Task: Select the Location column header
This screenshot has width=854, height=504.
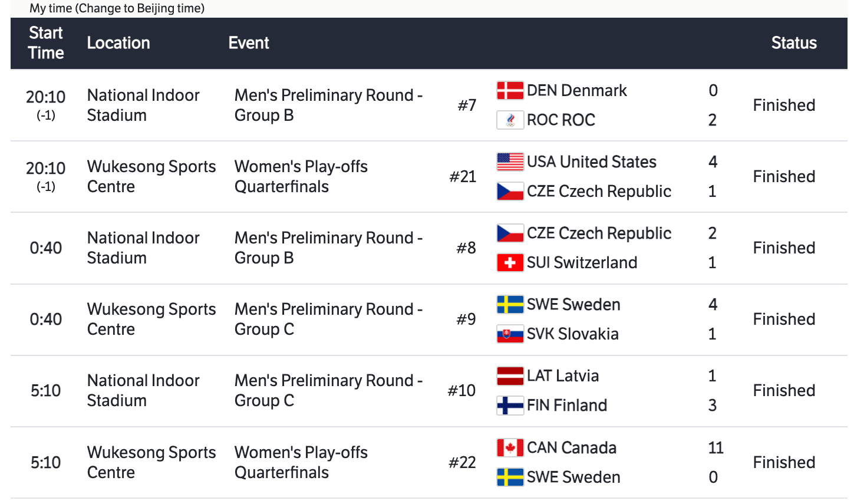Action: coord(118,43)
